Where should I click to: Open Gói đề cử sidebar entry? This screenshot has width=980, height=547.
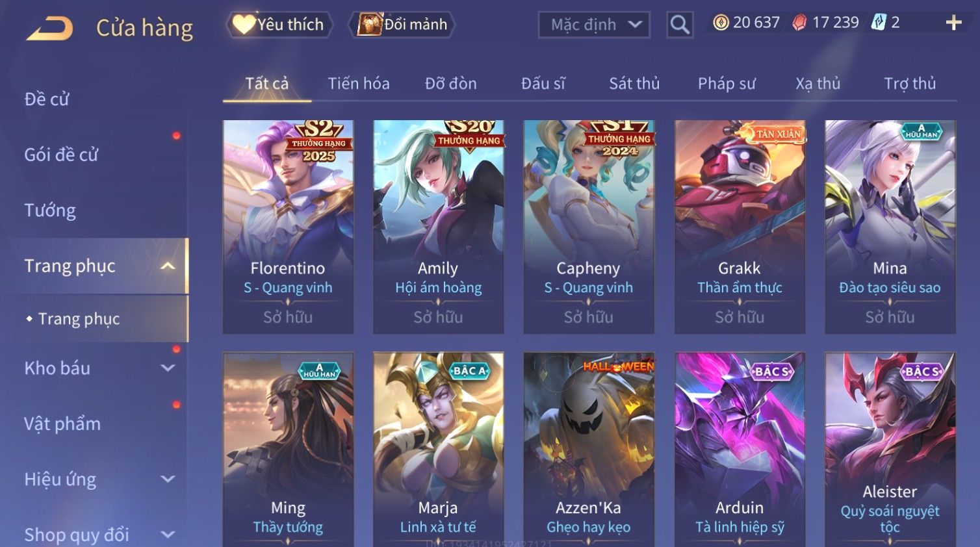tap(61, 155)
